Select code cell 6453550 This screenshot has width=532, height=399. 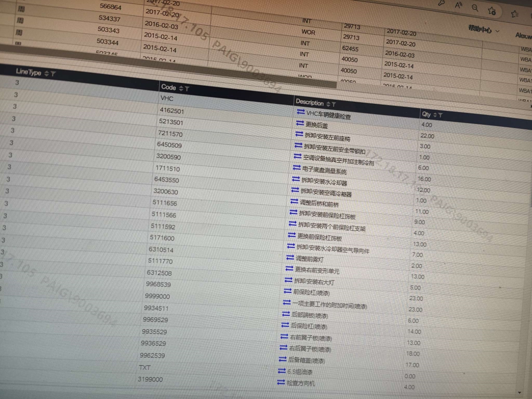(x=166, y=180)
